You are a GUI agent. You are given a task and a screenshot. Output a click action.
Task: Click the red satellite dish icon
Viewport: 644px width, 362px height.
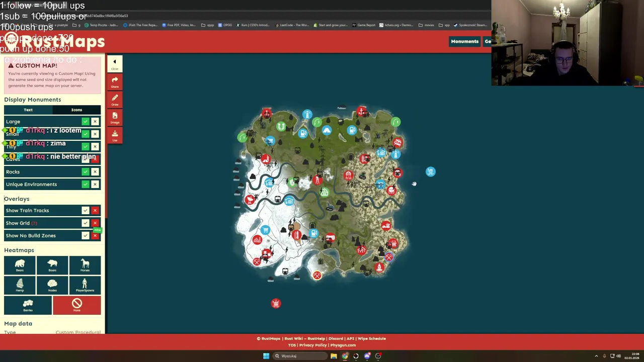[x=250, y=200]
